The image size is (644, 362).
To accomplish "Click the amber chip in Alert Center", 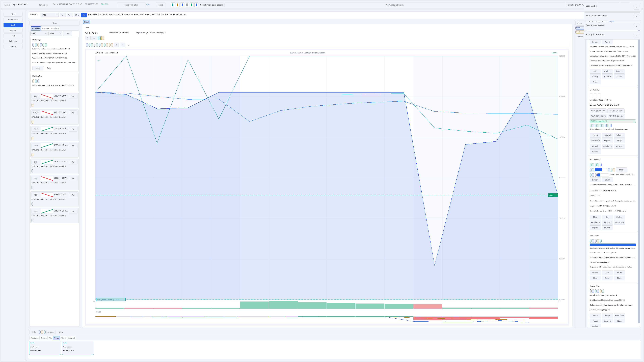I will point(598,241).
